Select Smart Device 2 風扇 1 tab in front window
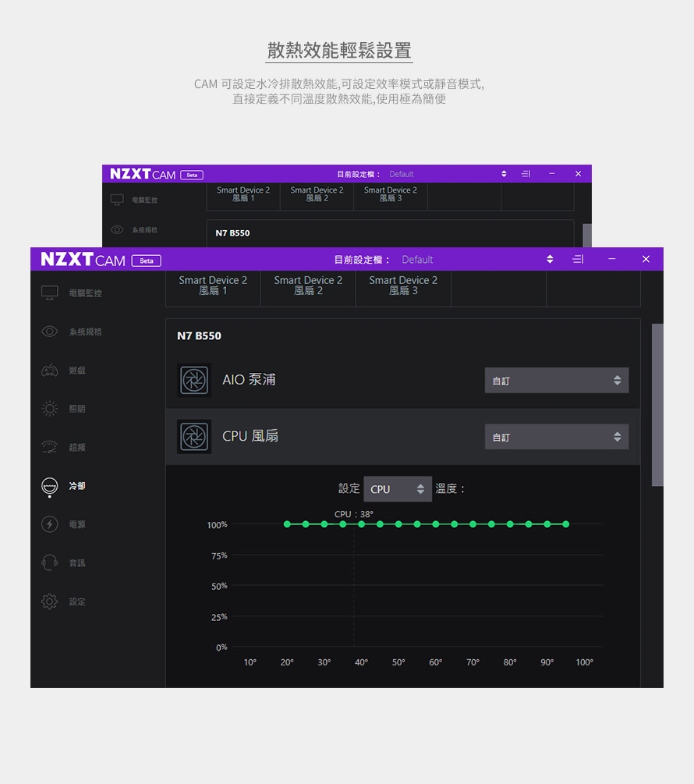Image resolution: width=694 pixels, height=784 pixels. tap(213, 286)
